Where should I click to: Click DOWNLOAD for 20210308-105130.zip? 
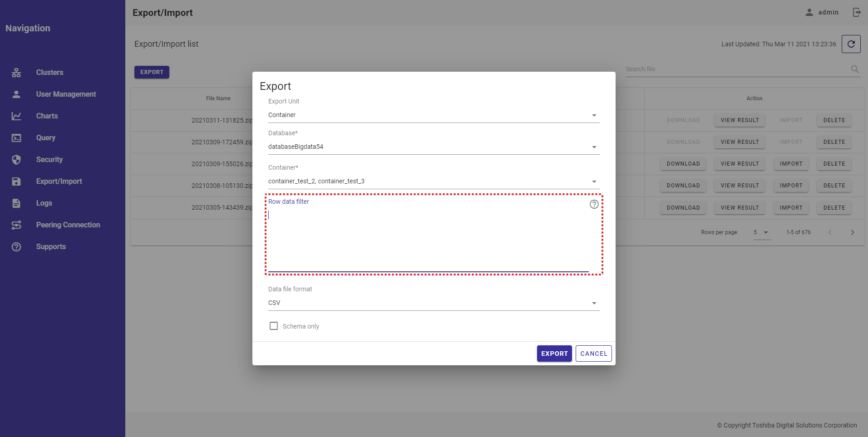(x=683, y=186)
